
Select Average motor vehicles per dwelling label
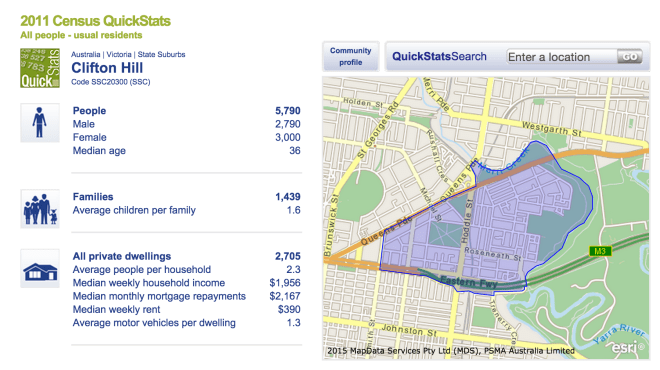[x=154, y=323]
